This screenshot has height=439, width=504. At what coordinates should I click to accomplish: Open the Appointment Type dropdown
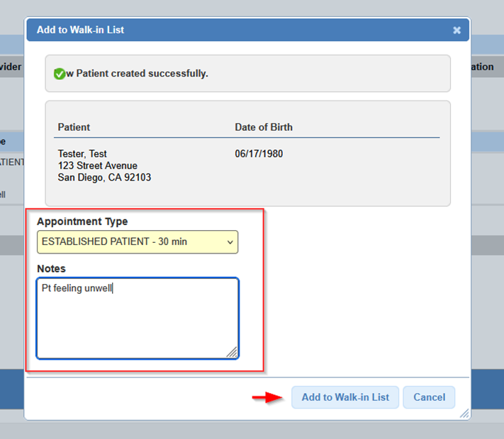137,242
